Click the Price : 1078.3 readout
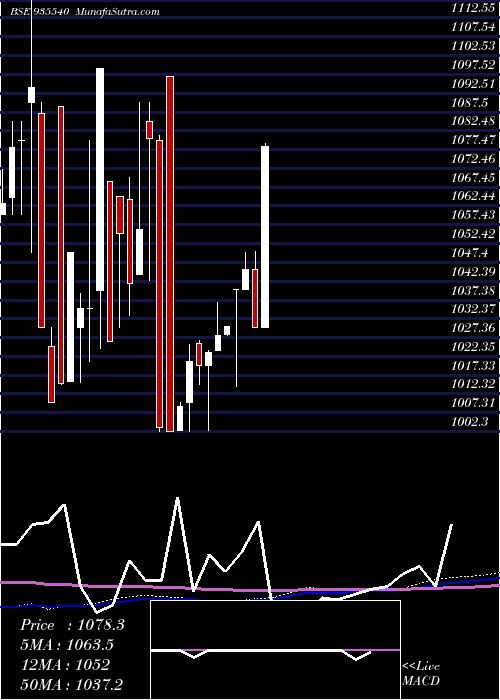Image resolution: width=500 pixels, height=700 pixels. (x=72, y=625)
